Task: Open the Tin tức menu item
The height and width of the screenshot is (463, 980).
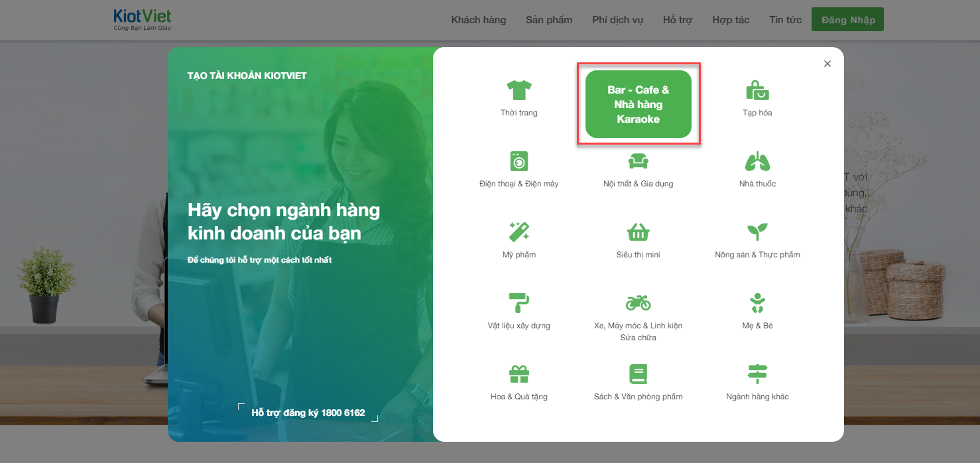Action: point(786,20)
